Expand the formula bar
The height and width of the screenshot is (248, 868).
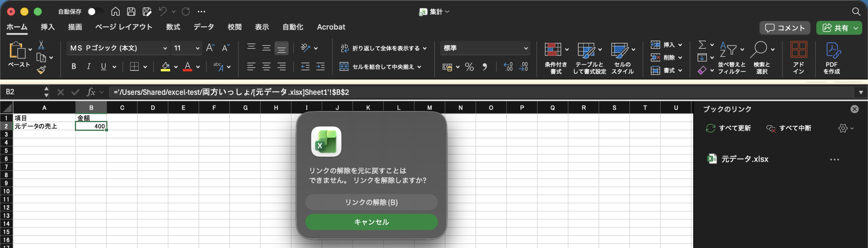pyautogui.click(x=861, y=92)
